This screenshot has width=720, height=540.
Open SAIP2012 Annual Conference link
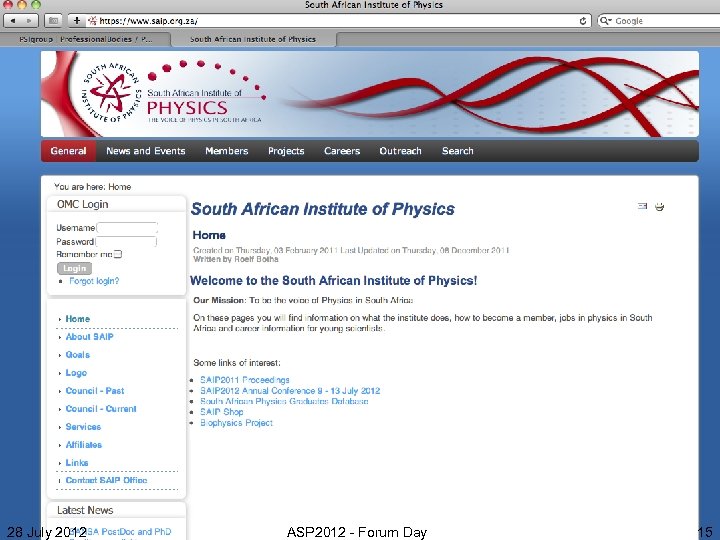tap(290, 391)
